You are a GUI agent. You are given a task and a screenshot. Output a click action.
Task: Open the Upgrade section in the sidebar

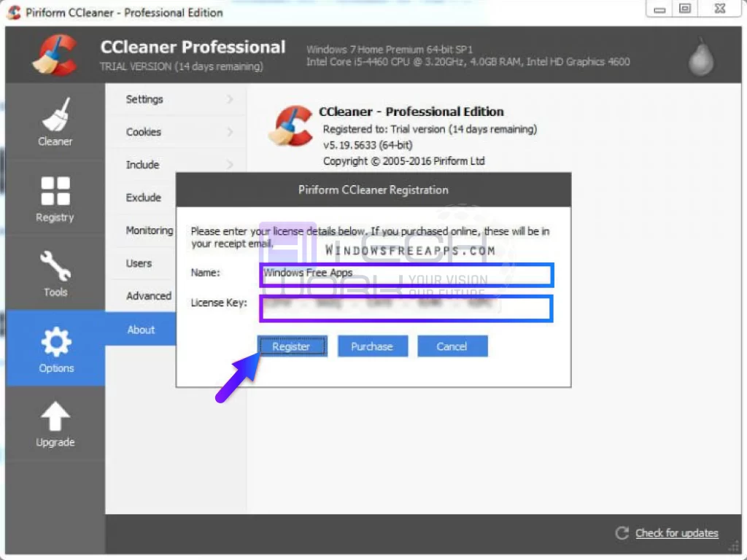coord(55,424)
